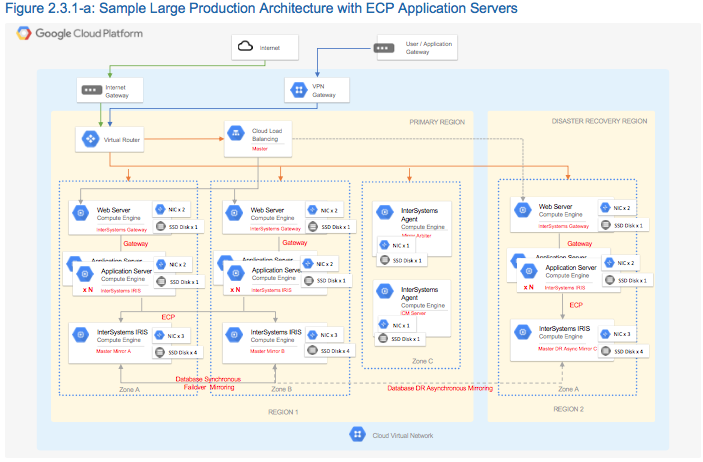Select the Master DR Async Mirror C IRIS icon

click(x=522, y=332)
